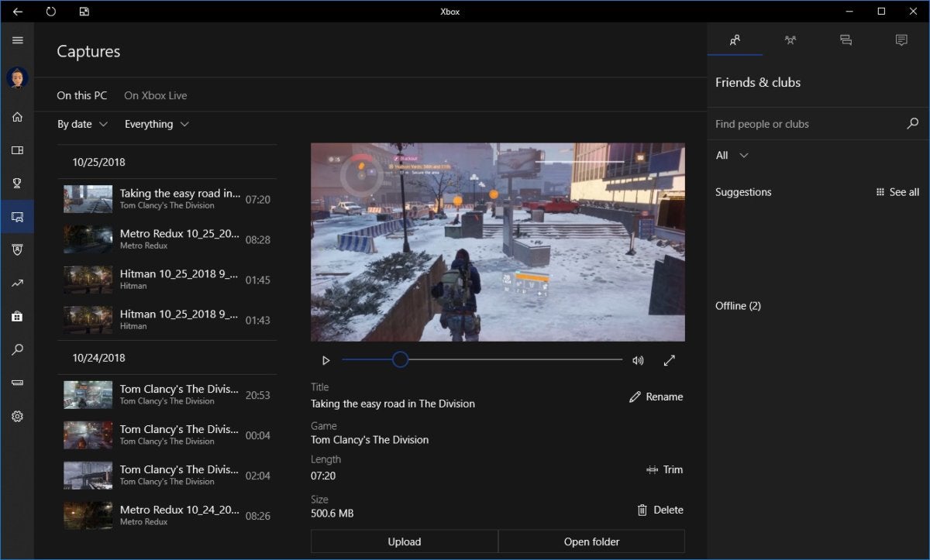Click the video progress track
The image size is (930, 560).
482,359
